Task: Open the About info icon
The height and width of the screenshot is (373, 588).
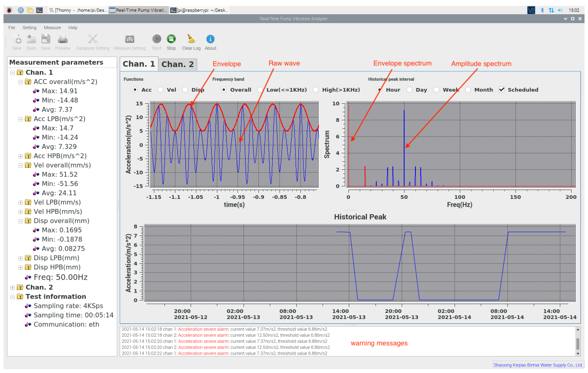Action: tap(210, 39)
